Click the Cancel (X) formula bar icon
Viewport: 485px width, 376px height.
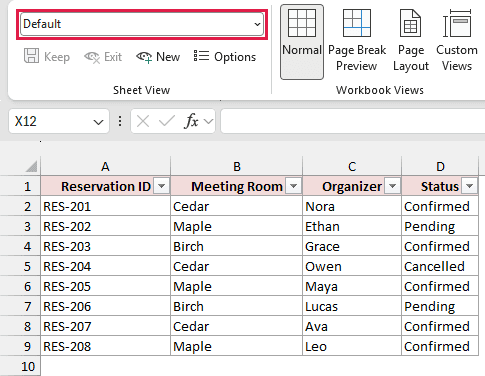tap(143, 121)
